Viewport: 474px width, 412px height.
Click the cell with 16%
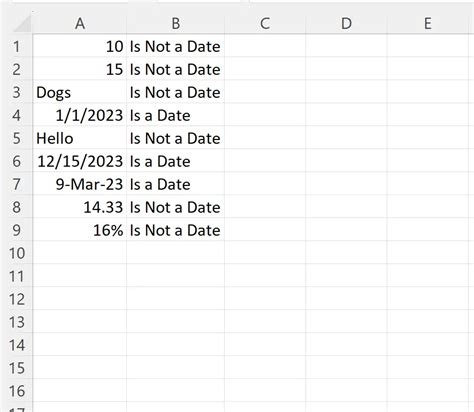point(80,230)
